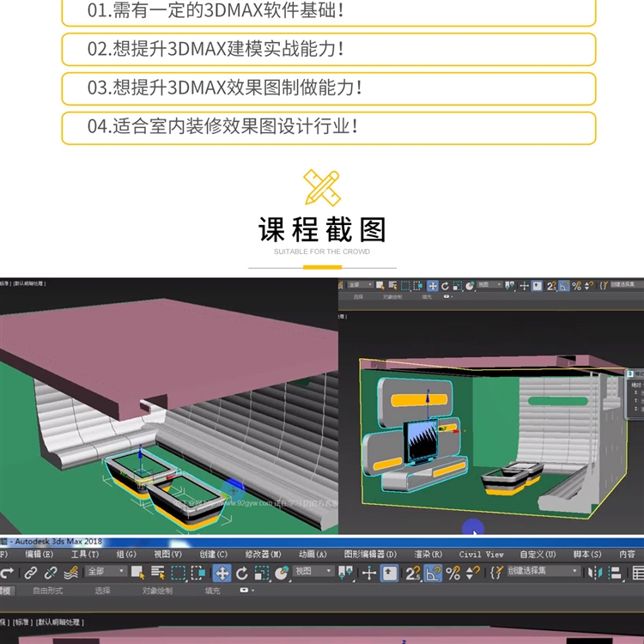The height and width of the screenshot is (644, 644).
Task: Choose Select Object in the upper screenshot toolbar
Action: pyautogui.click(x=380, y=285)
